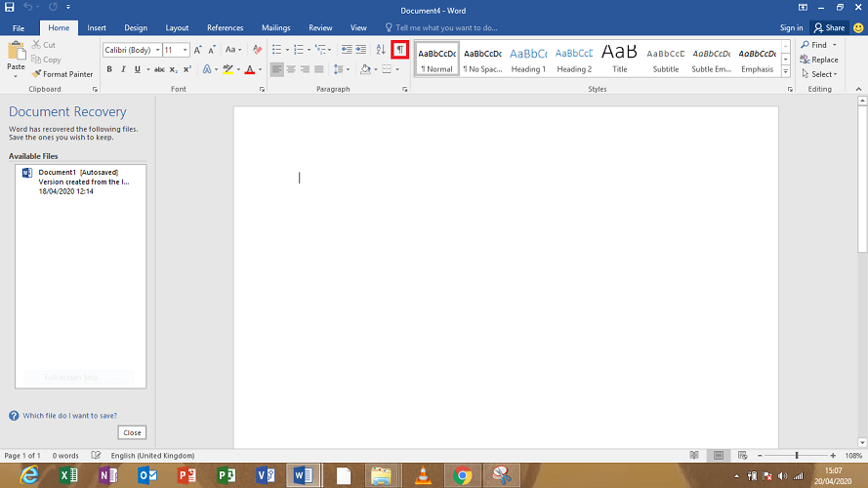Viewport: 868px width, 488px height.
Task: Decrease font size with Shrink Font
Action: pos(212,50)
